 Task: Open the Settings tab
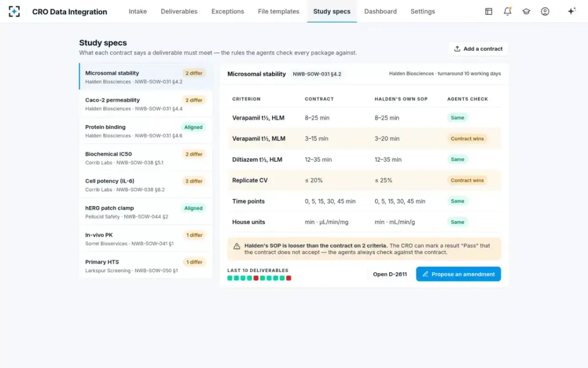pyautogui.click(x=423, y=11)
